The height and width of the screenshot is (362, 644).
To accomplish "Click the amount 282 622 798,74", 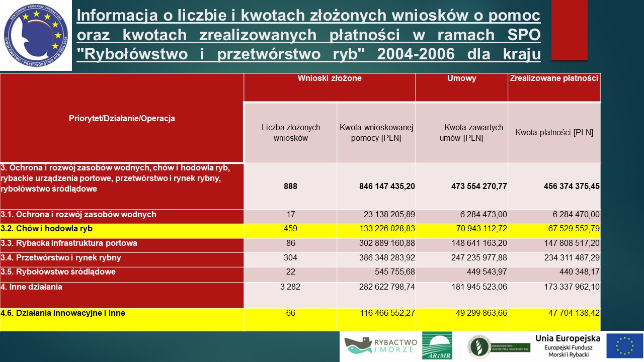I will [387, 287].
